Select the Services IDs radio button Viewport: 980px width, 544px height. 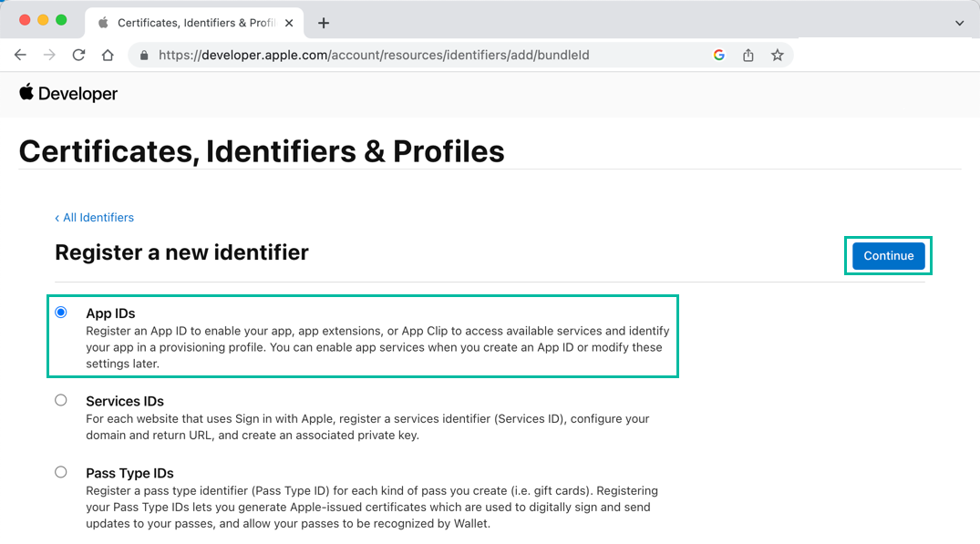coord(61,399)
